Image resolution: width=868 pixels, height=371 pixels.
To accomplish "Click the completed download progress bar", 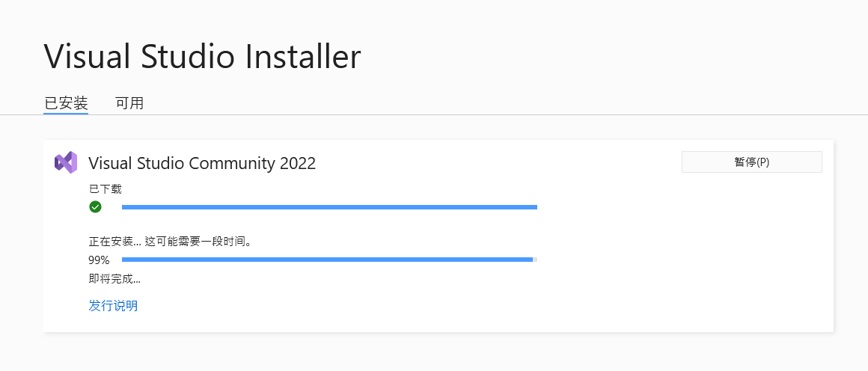I will [329, 207].
